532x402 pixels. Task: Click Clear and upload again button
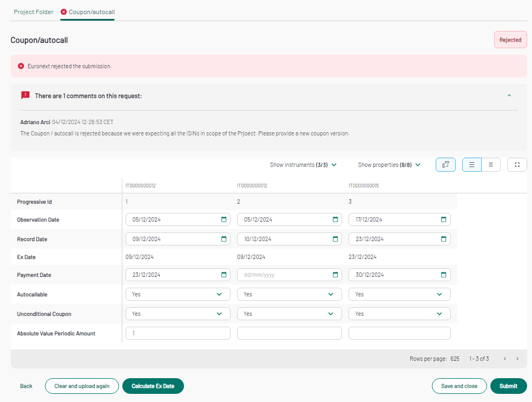coord(82,386)
